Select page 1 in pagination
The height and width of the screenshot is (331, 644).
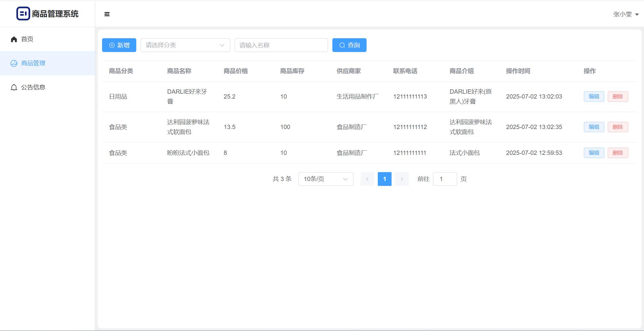pyautogui.click(x=384, y=179)
